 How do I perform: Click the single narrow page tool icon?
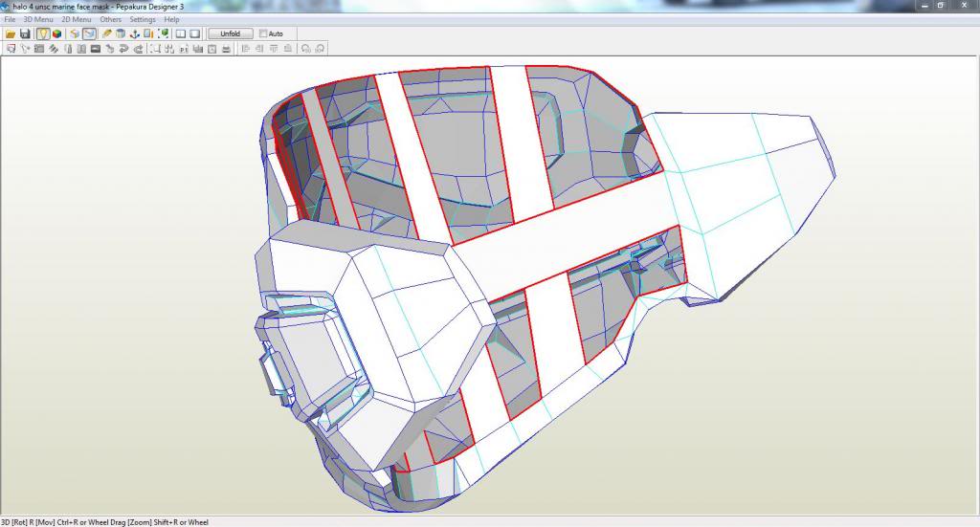[x=68, y=49]
